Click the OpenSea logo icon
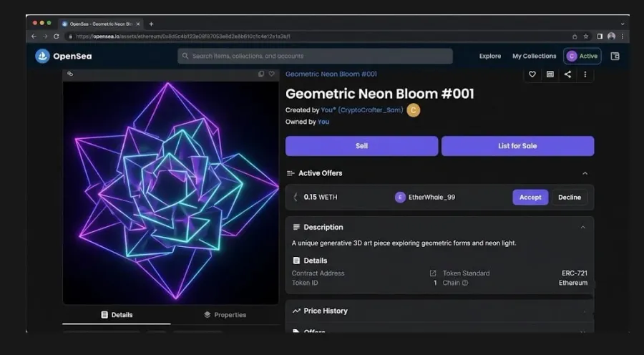This screenshot has width=644, height=355. [x=42, y=56]
